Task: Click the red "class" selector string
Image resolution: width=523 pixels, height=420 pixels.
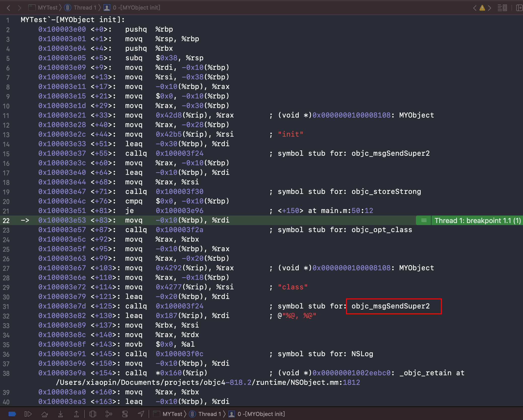Action: tap(293, 287)
